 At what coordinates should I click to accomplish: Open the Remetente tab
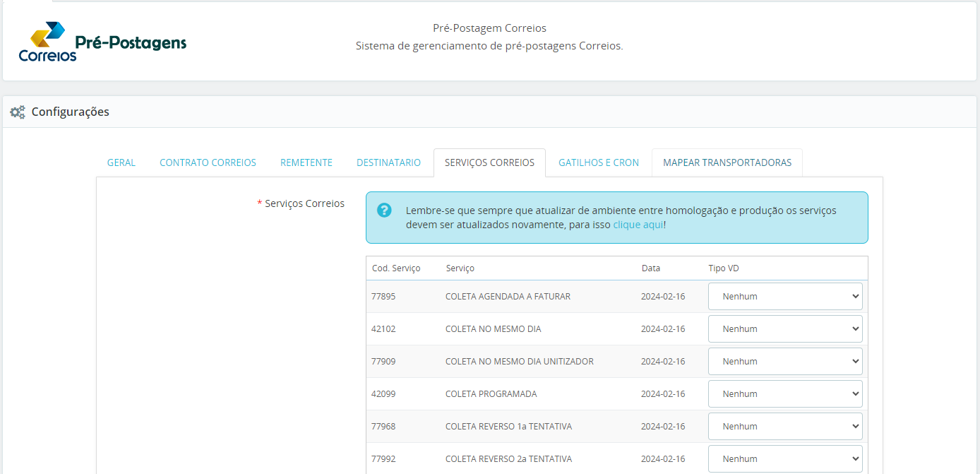[x=306, y=162]
